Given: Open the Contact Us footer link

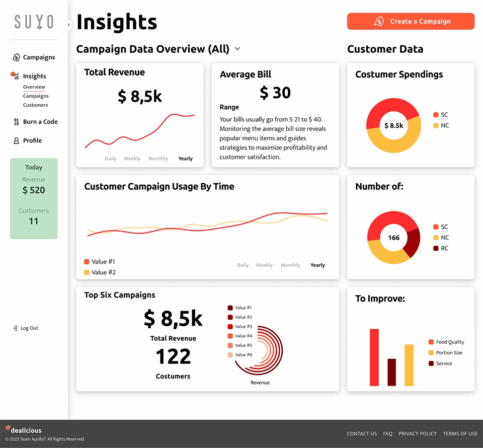Looking at the screenshot, I should 362,434.
